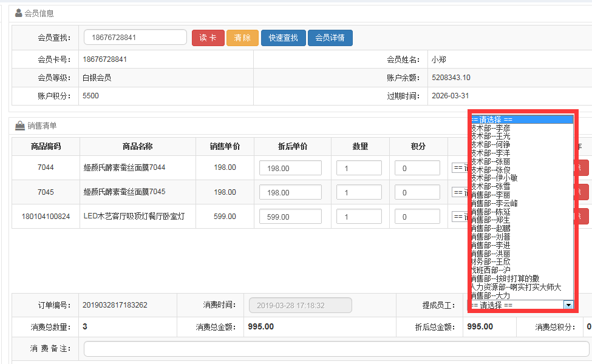Click the 会员查找 search input field
Screen dimensions: 592x364
pos(135,38)
